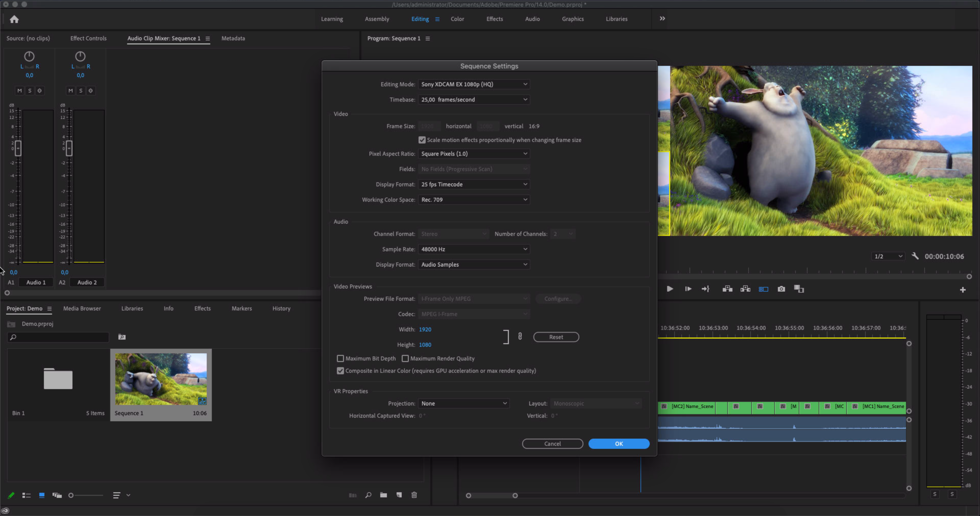The image size is (980, 516).
Task: Open the Button Editor plus icon
Action: pos(962,290)
